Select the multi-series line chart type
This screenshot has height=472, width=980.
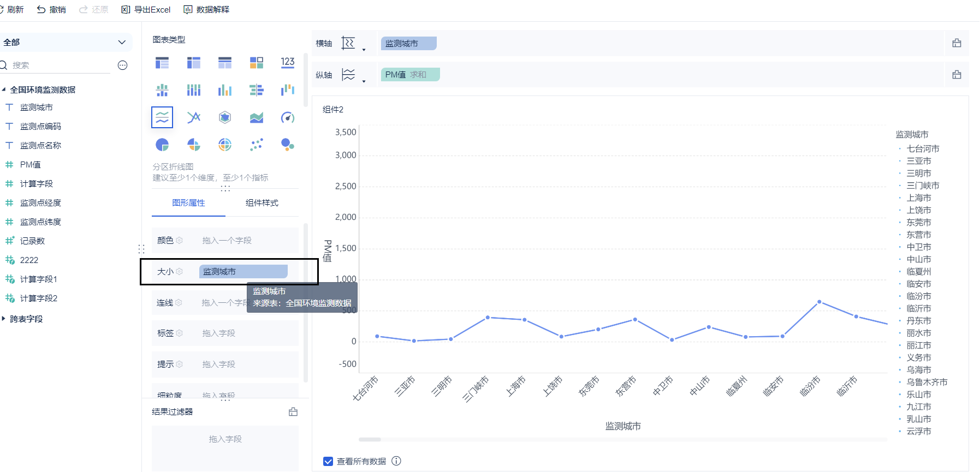(x=194, y=117)
